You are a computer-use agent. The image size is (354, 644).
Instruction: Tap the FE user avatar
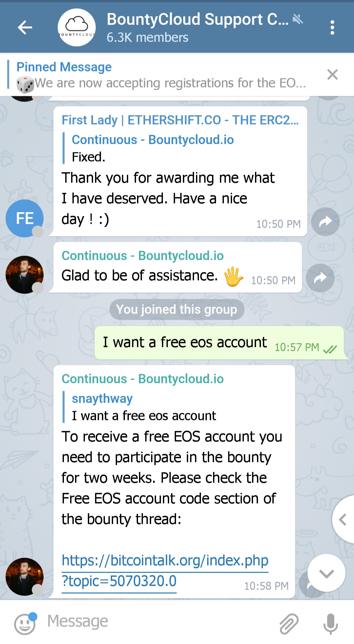(x=25, y=218)
